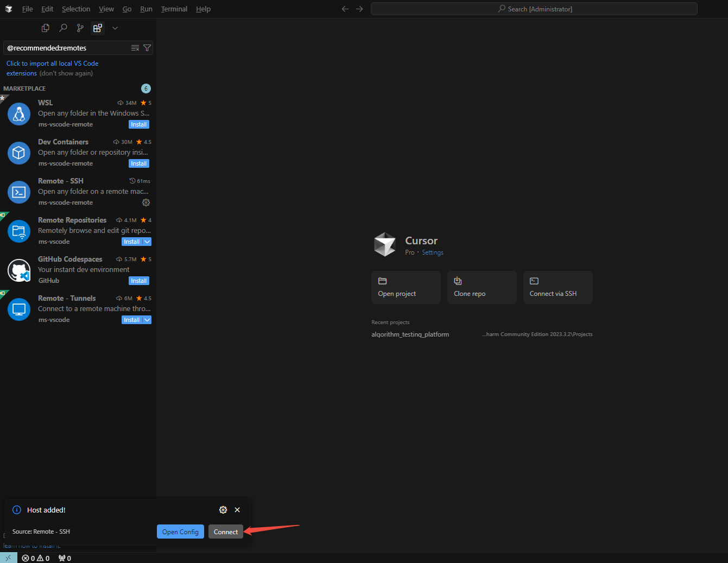Click the Pro plan label
Screen dimensions: 728x563
pyautogui.click(x=410, y=252)
